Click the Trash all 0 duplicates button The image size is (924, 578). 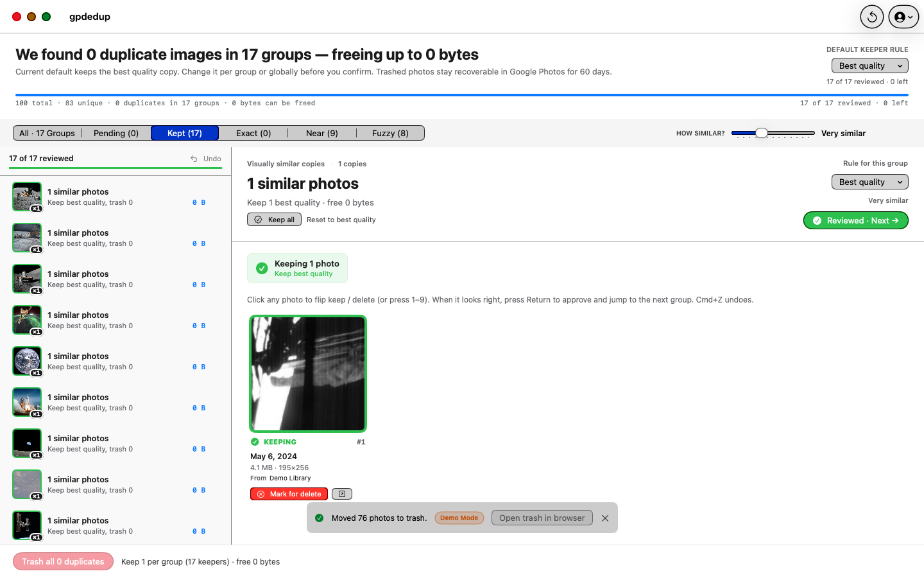tap(63, 561)
